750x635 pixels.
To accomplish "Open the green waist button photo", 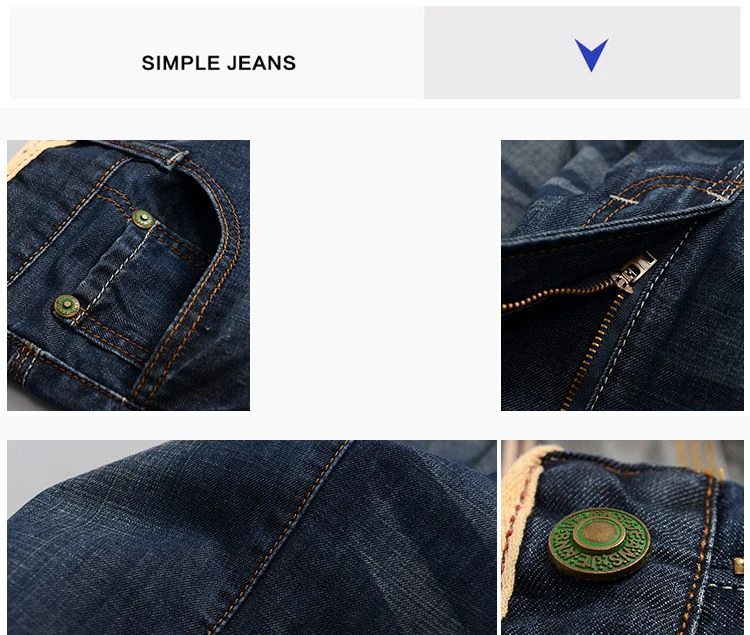I will (x=622, y=537).
